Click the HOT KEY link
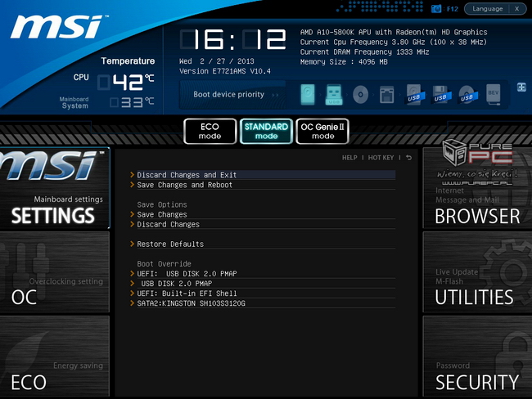Screen dimensions: 532x399 click(x=381, y=158)
